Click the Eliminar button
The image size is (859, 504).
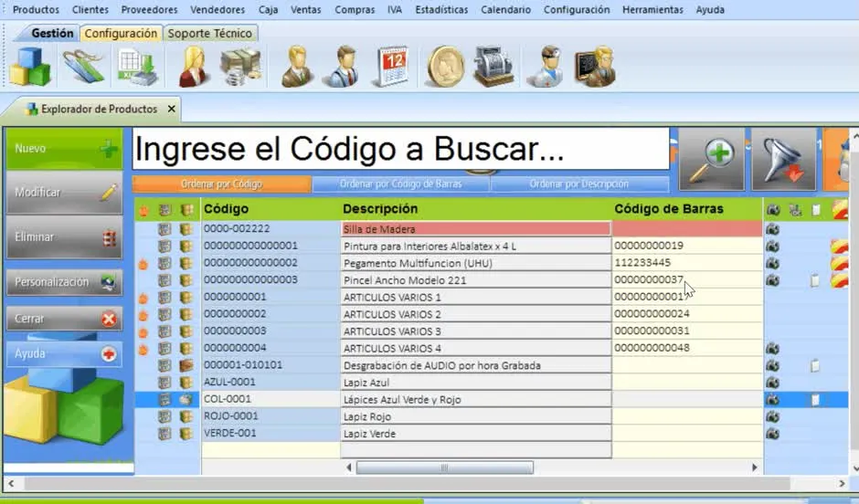click(x=64, y=237)
